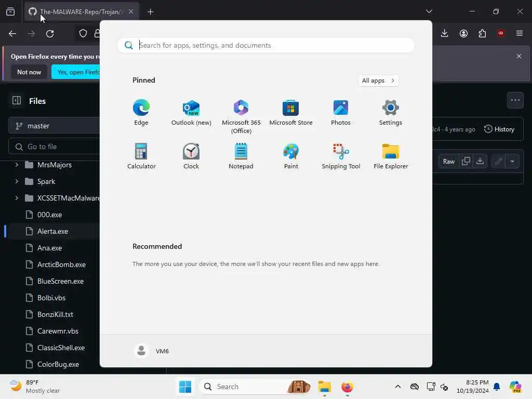Viewport: 532px width, 399px height.
Task: Select Bolbi.vbs in file tree
Action: (52, 298)
